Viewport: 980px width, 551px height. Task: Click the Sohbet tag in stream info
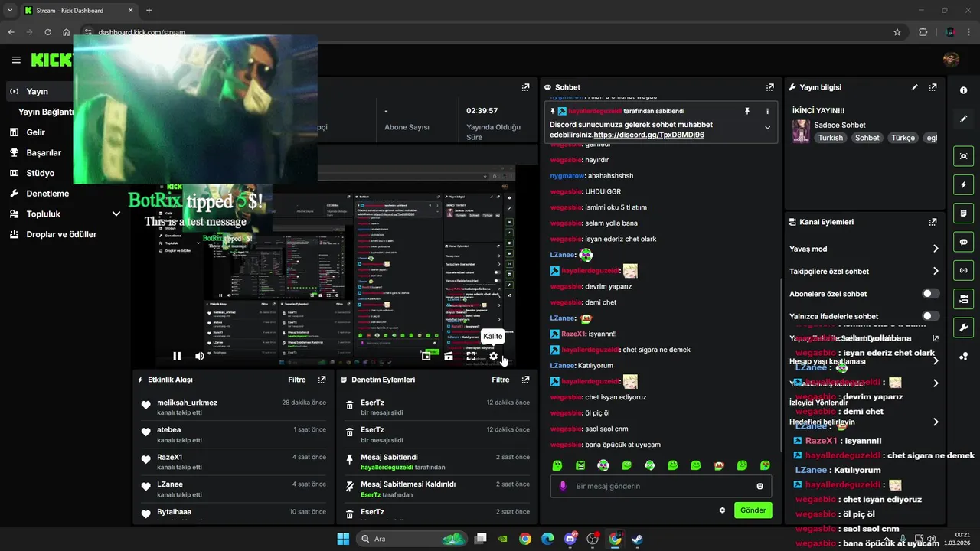click(x=867, y=138)
